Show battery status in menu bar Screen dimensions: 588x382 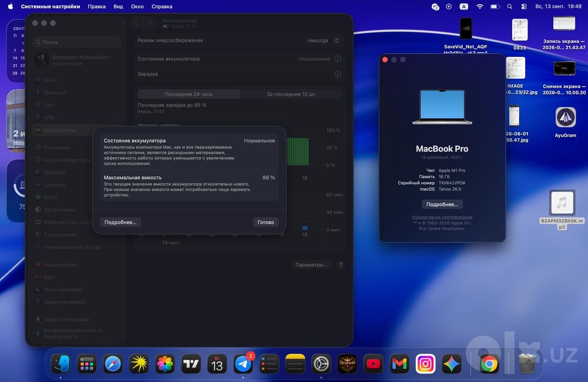click(x=495, y=6)
